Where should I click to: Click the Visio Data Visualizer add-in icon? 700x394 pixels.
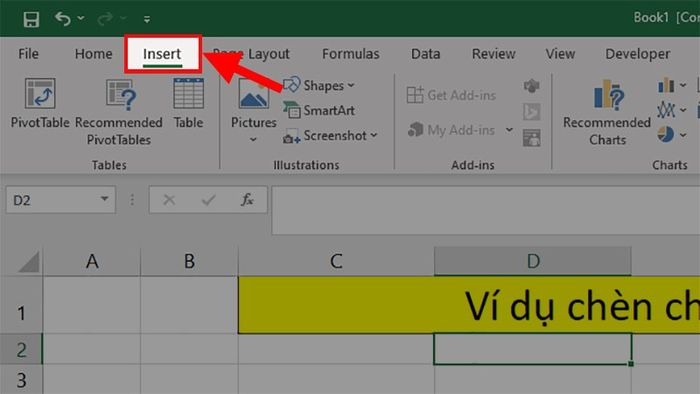532,86
